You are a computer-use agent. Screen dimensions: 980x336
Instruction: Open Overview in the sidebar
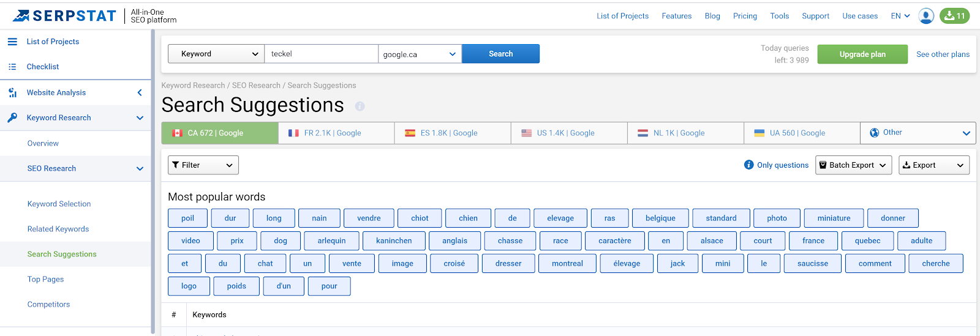[43, 143]
